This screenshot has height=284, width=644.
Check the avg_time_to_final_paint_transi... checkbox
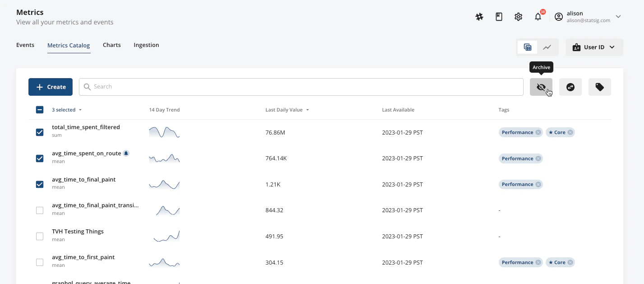(x=40, y=210)
